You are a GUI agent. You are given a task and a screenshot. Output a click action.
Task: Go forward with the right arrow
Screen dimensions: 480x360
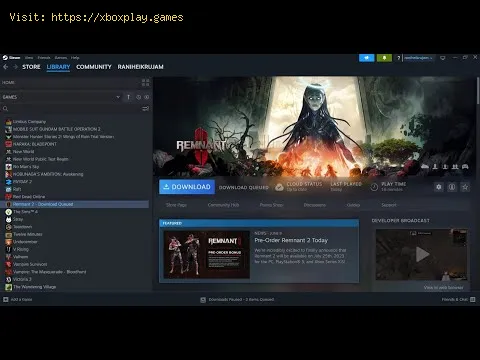click(x=15, y=67)
